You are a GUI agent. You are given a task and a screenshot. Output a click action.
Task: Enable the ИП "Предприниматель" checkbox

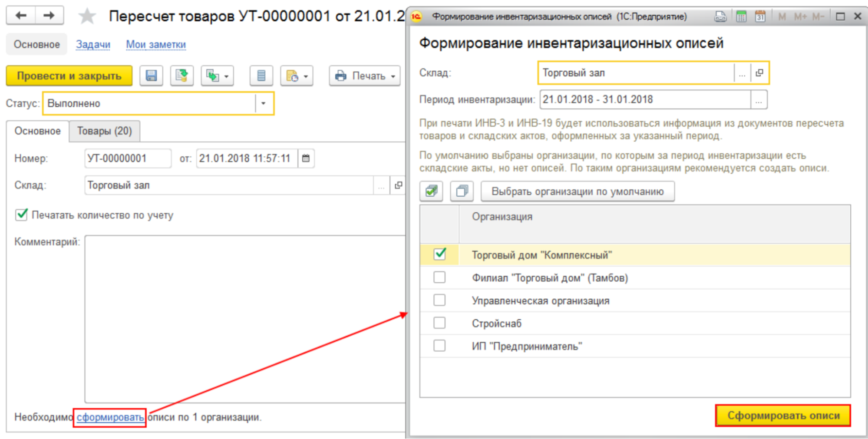439,346
